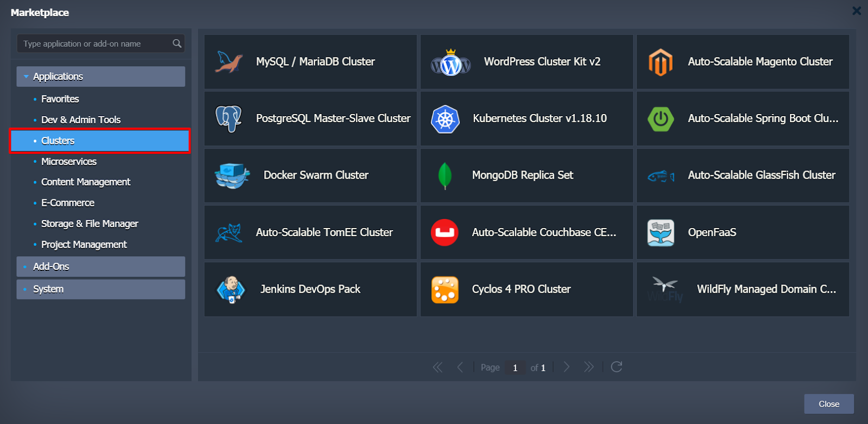Click the Cyclos 4 PRO Cluster title
The image size is (868, 424).
pyautogui.click(x=521, y=289)
